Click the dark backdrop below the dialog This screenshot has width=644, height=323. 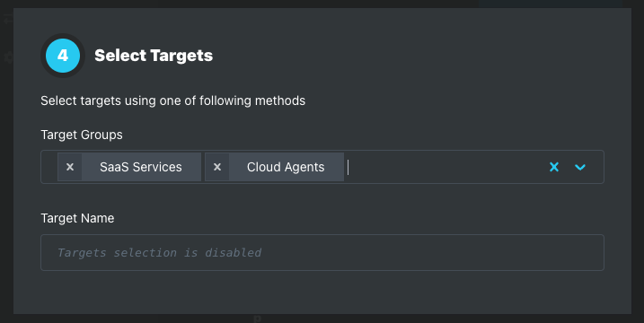tap(322, 319)
